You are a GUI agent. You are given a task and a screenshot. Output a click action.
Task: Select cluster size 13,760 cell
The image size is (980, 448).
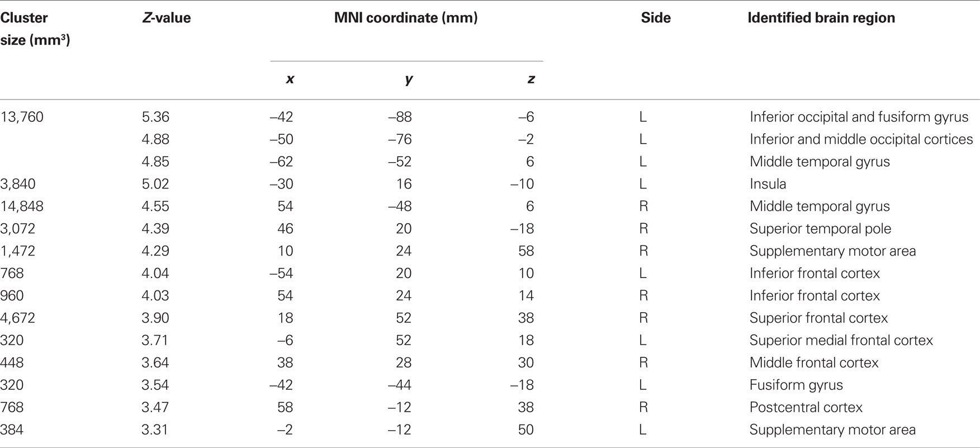(22, 117)
